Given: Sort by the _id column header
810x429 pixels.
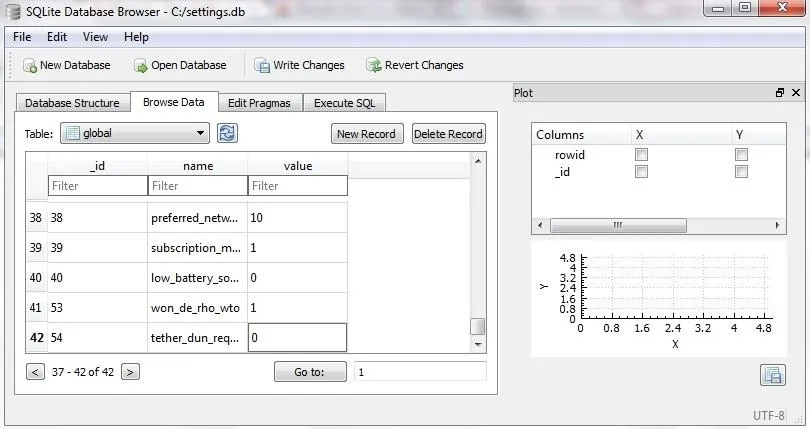Looking at the screenshot, I should [98, 166].
